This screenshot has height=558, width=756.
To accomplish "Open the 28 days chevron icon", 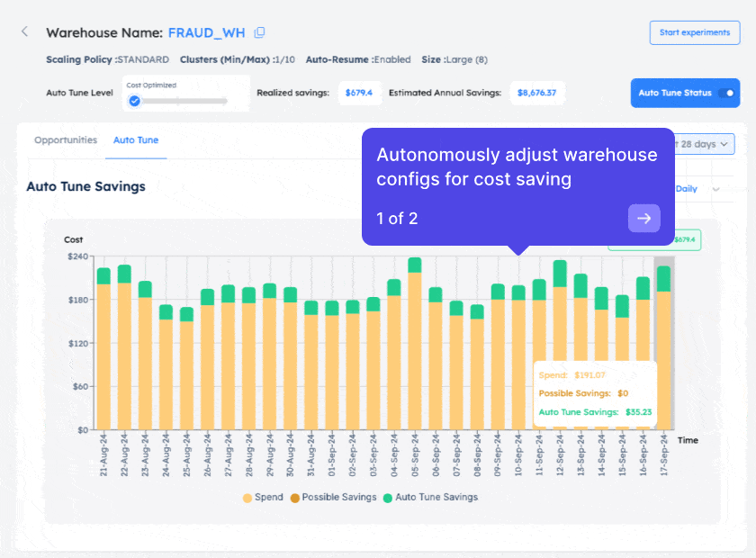I will pos(725,144).
